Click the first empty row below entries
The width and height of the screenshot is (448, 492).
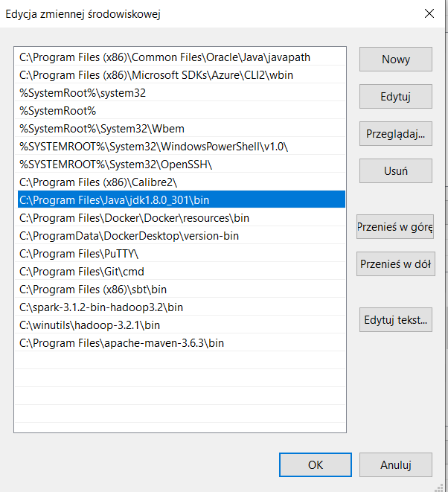pos(179,361)
